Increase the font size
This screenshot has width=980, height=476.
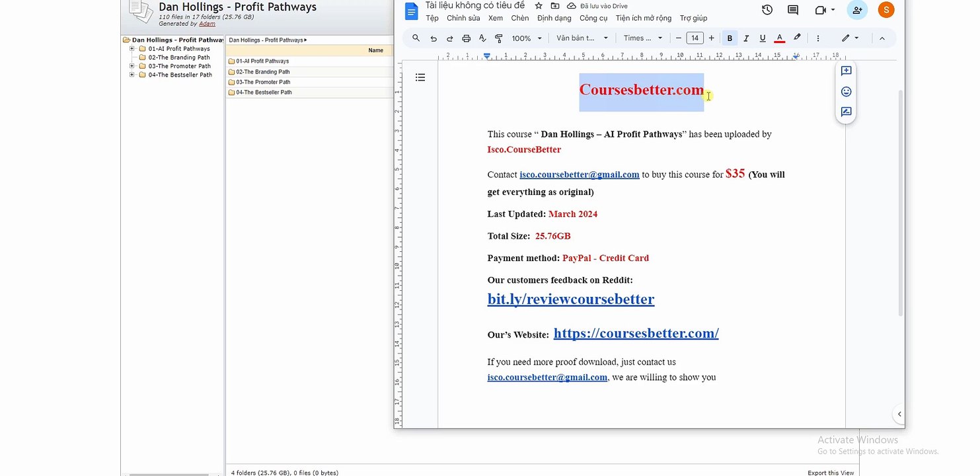point(711,38)
